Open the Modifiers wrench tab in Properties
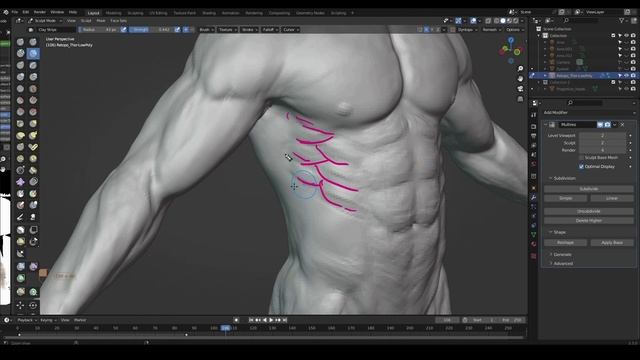 [x=533, y=198]
